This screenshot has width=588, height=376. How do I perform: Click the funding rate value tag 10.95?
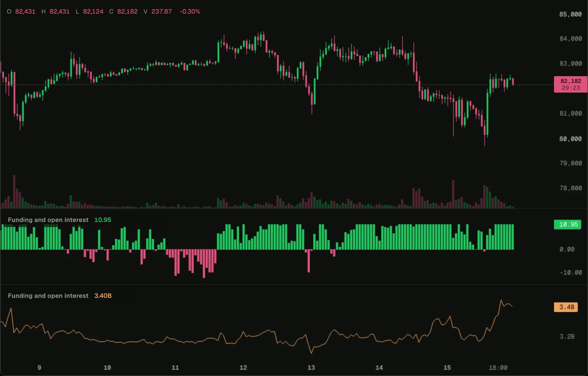click(567, 225)
